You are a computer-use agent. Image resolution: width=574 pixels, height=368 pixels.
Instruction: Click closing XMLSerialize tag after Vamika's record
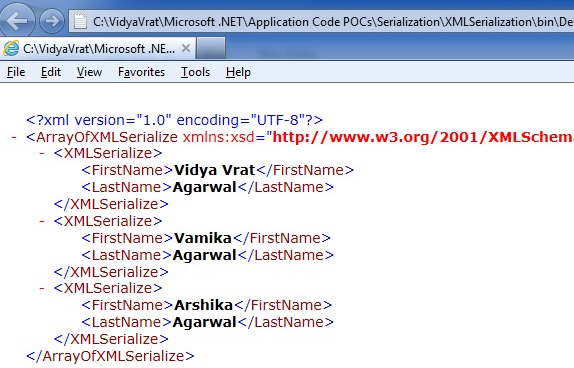click(111, 272)
